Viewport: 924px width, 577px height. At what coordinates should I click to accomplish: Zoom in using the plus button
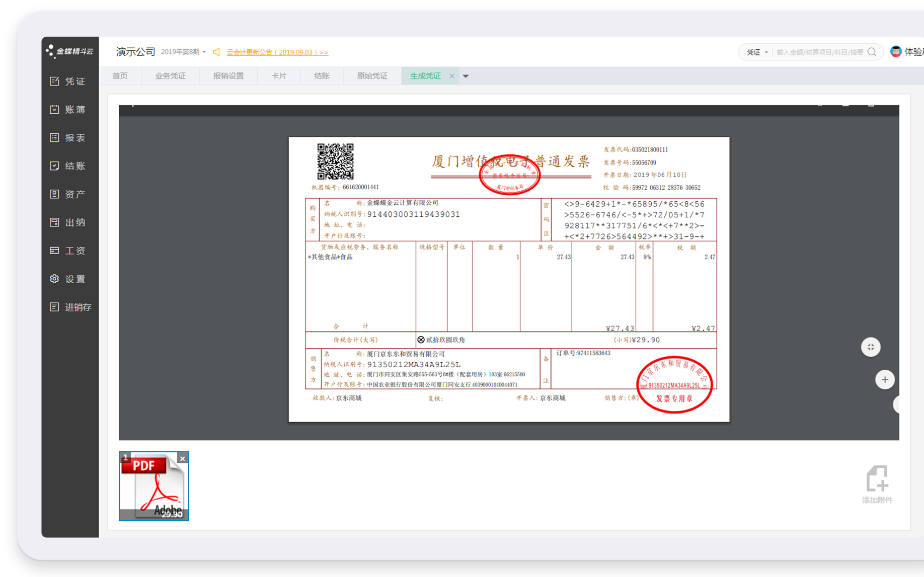click(x=885, y=379)
